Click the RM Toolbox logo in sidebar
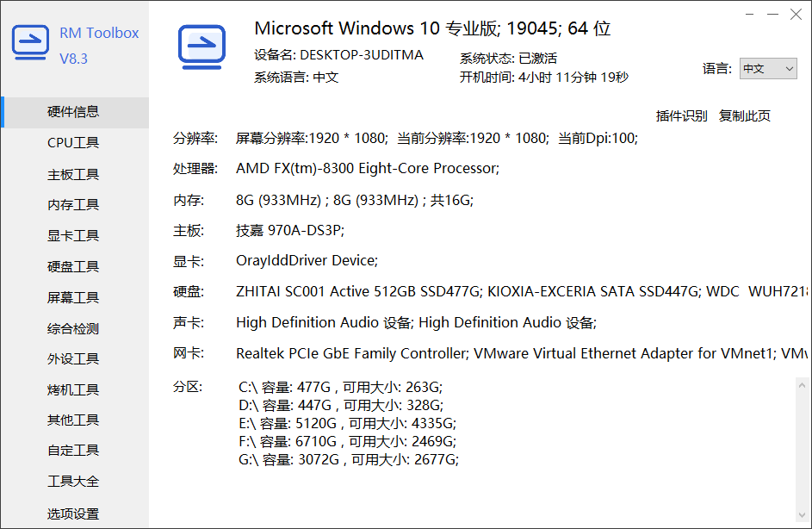Screen dimensions: 812x529 click(x=30, y=44)
